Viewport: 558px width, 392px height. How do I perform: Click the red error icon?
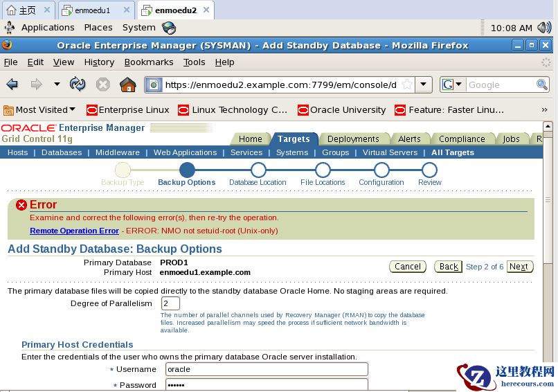click(21, 205)
